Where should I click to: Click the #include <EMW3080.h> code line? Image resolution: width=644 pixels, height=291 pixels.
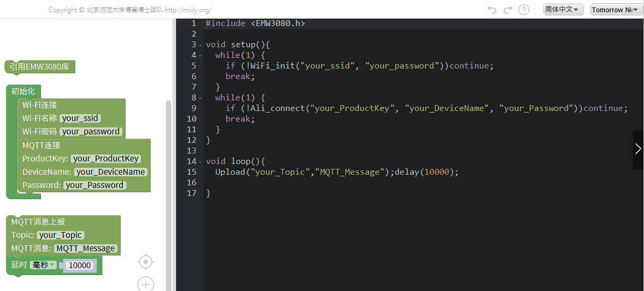[255, 23]
